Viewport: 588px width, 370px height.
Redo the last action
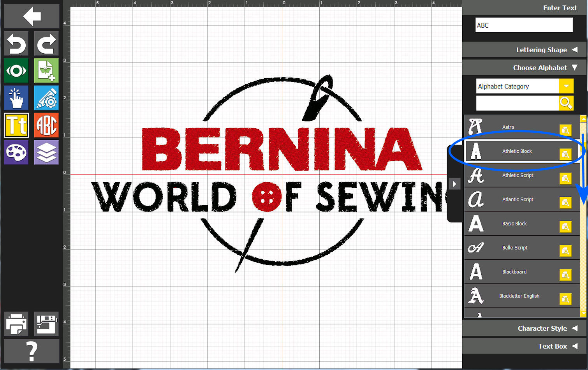pos(46,43)
